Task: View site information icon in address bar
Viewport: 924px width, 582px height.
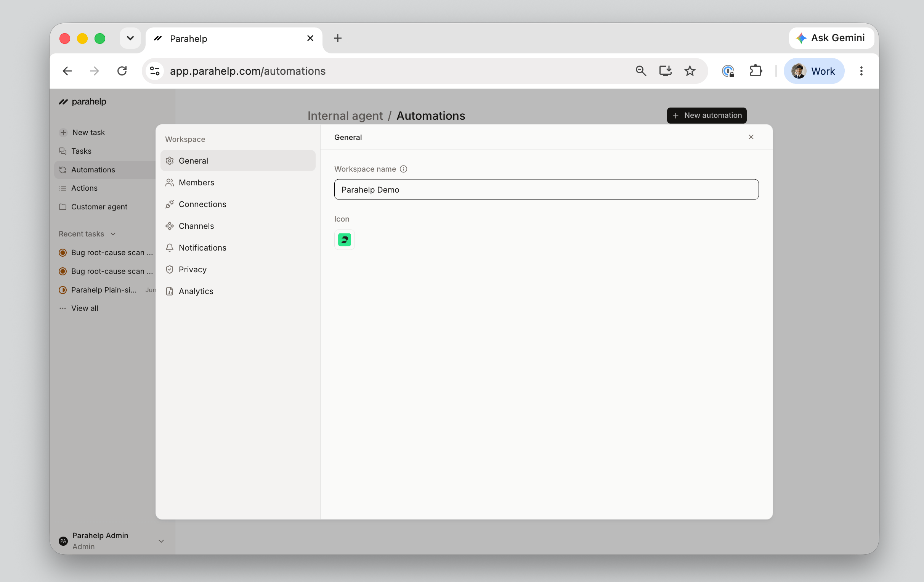Action: pyautogui.click(x=155, y=71)
